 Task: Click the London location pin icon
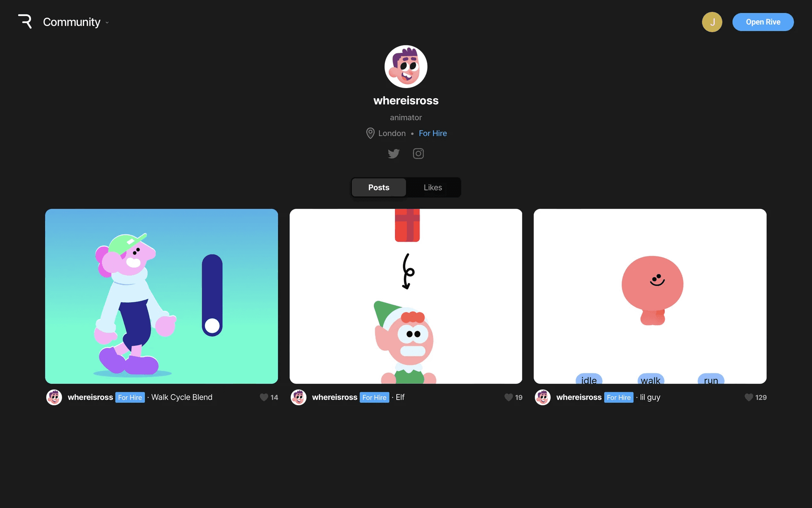coord(370,133)
